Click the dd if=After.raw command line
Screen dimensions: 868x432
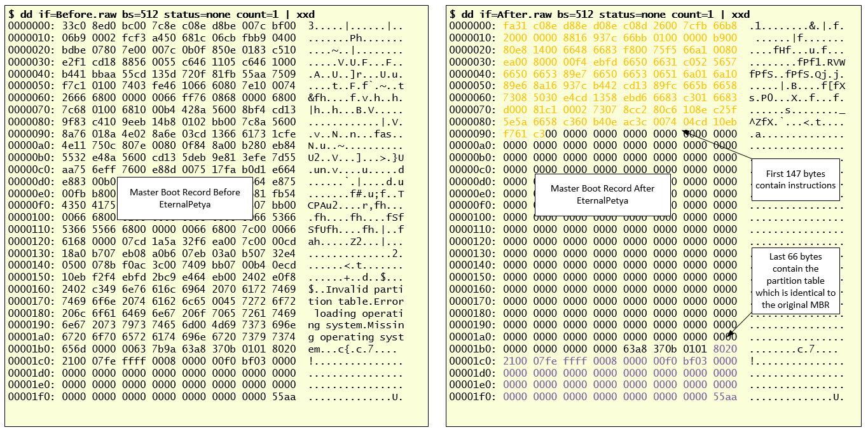(599, 14)
